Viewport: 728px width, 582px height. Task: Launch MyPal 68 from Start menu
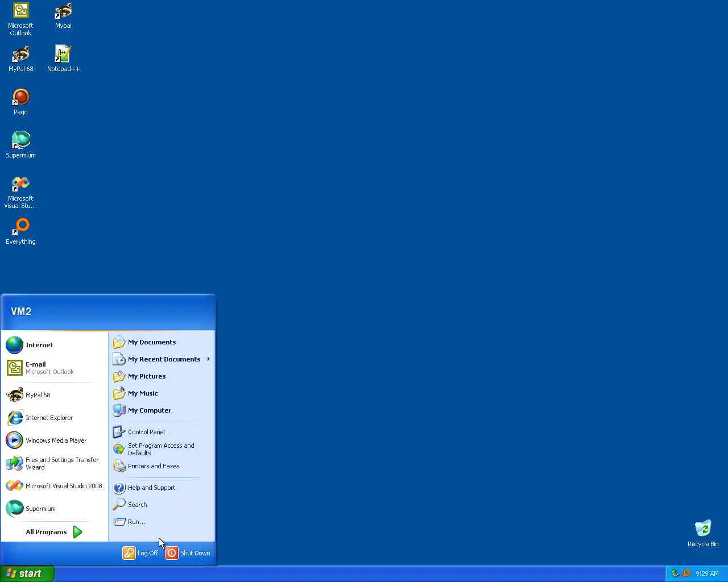pyautogui.click(x=55, y=395)
